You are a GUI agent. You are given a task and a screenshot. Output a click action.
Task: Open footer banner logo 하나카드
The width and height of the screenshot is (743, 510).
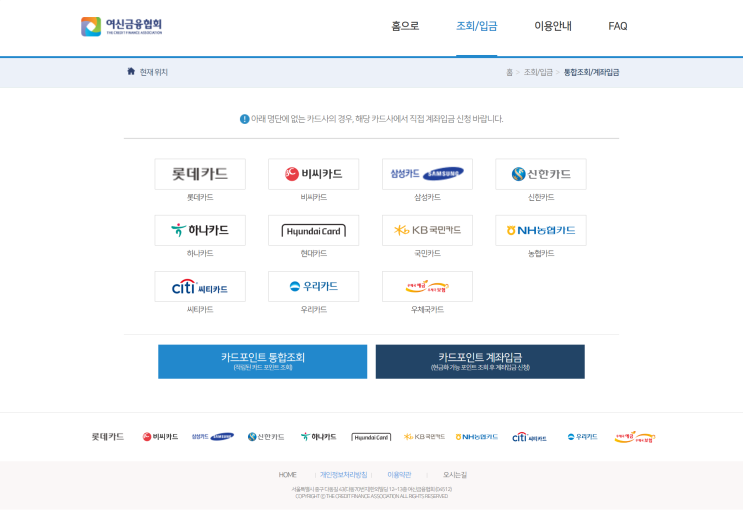(318, 437)
